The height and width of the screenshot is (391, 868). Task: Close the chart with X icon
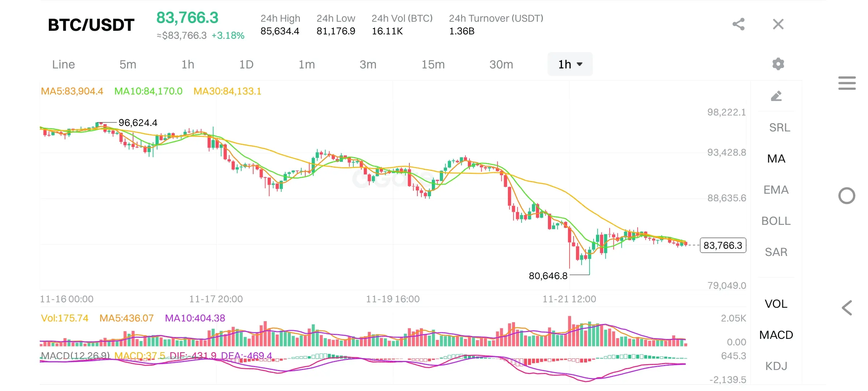click(778, 24)
